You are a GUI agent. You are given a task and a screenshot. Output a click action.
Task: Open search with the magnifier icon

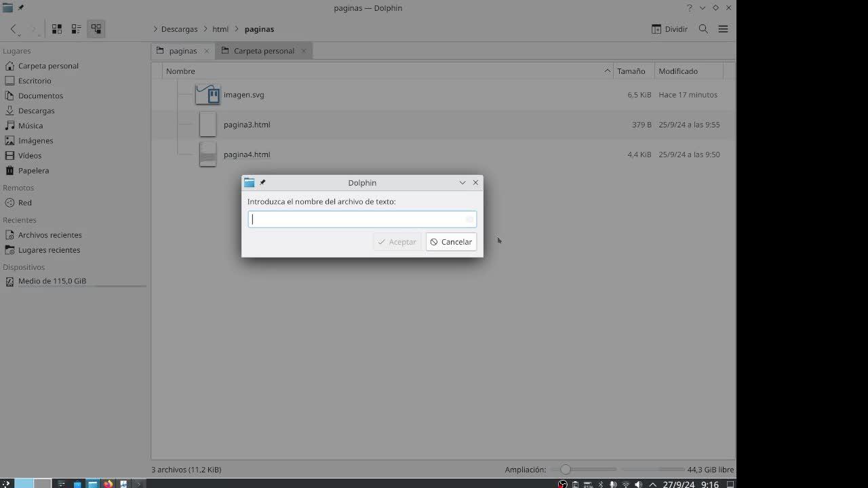pyautogui.click(x=703, y=29)
